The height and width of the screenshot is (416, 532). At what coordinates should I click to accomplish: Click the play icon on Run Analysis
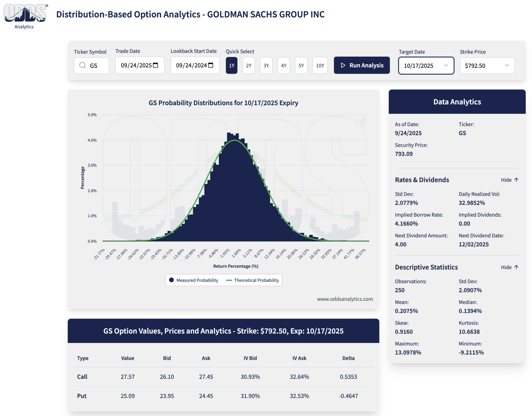point(343,65)
